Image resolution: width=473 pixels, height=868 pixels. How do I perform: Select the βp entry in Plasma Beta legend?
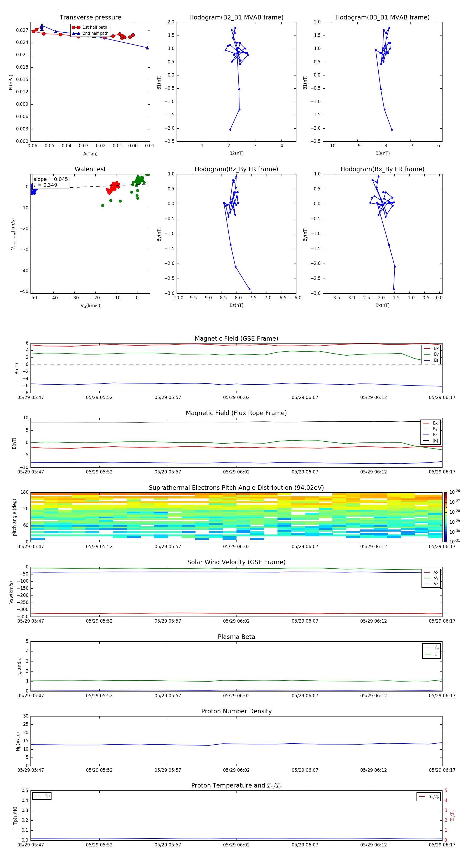pyautogui.click(x=431, y=647)
